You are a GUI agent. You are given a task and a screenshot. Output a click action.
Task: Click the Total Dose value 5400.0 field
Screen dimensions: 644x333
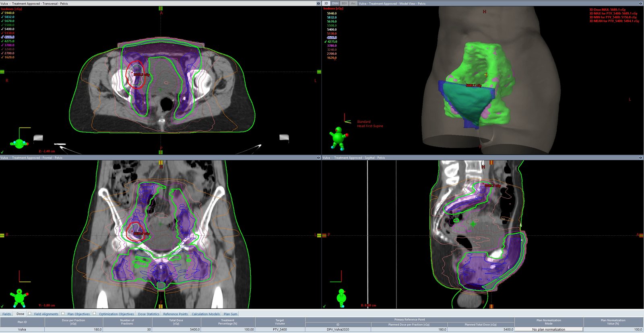pyautogui.click(x=176, y=329)
